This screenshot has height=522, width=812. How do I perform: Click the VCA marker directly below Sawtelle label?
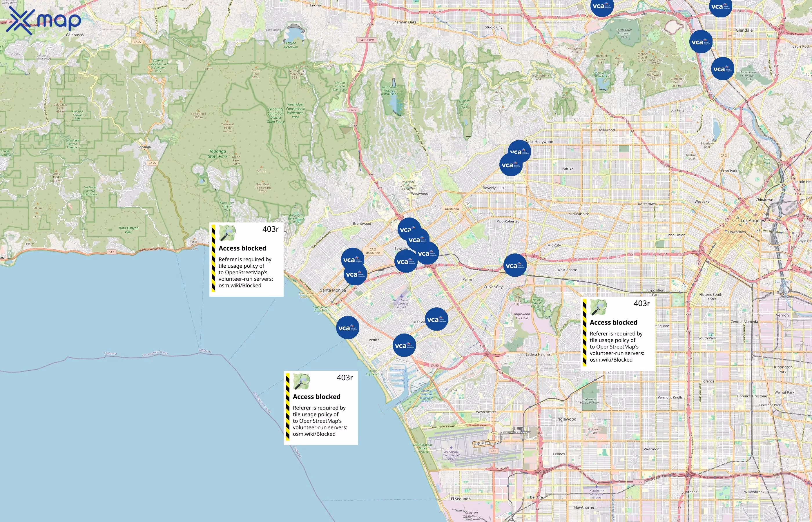(406, 261)
